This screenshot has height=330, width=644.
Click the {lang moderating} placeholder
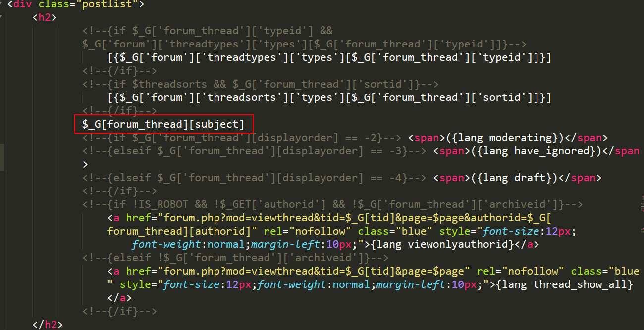pyautogui.click(x=502, y=138)
